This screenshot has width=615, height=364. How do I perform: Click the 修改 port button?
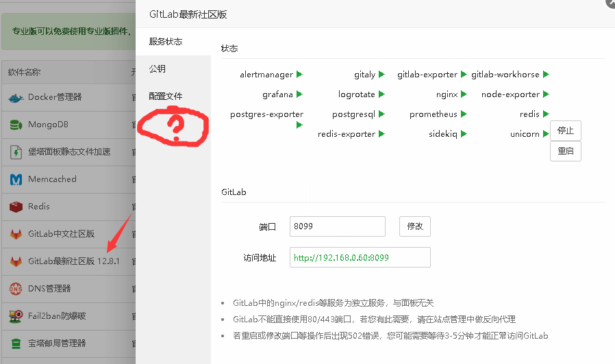click(414, 226)
